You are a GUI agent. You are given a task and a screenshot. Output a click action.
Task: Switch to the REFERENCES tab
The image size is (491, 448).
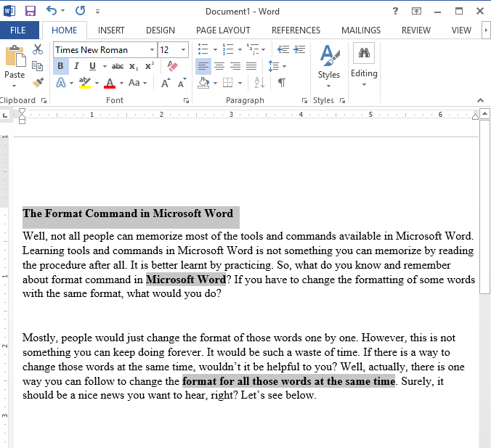click(x=296, y=30)
